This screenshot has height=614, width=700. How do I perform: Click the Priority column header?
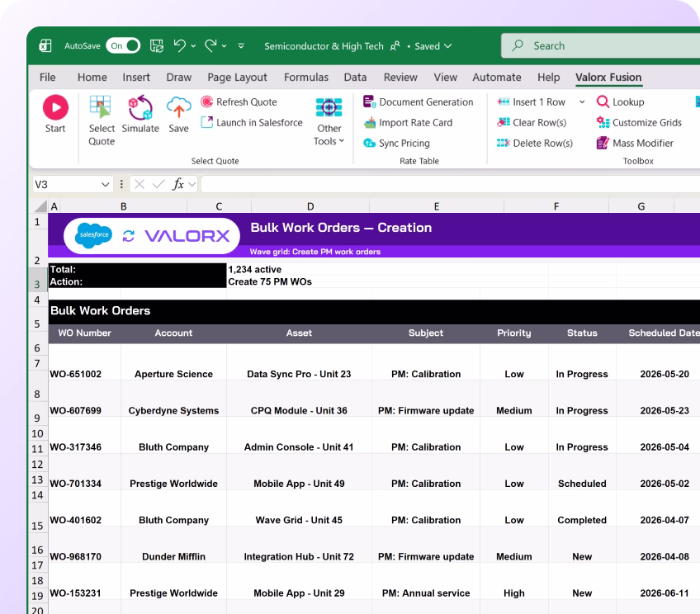(513, 333)
